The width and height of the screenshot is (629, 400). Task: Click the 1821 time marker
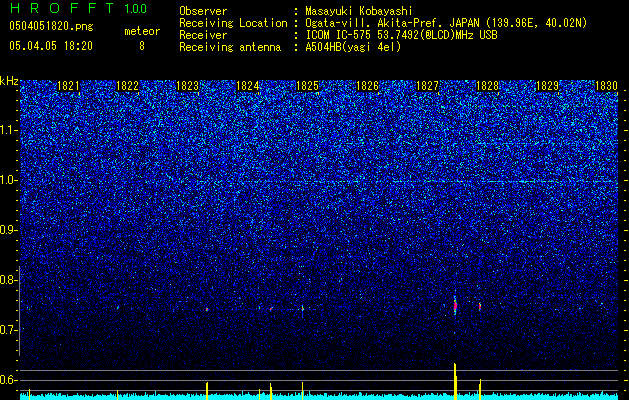(x=68, y=86)
